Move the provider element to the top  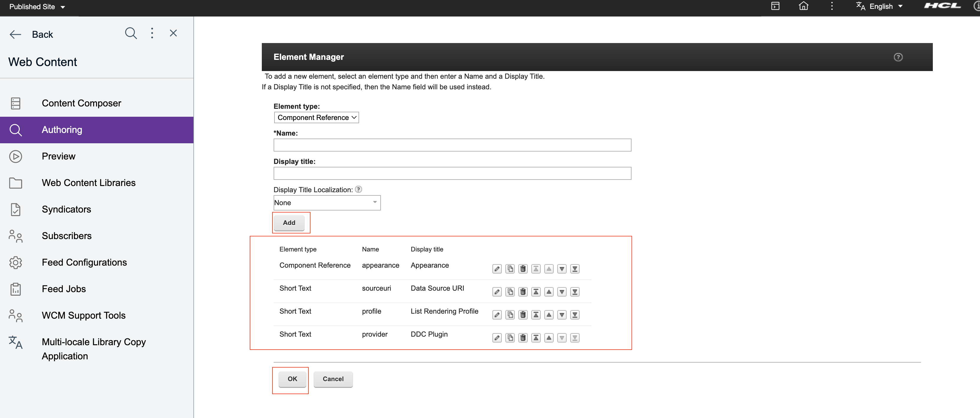[x=536, y=338]
